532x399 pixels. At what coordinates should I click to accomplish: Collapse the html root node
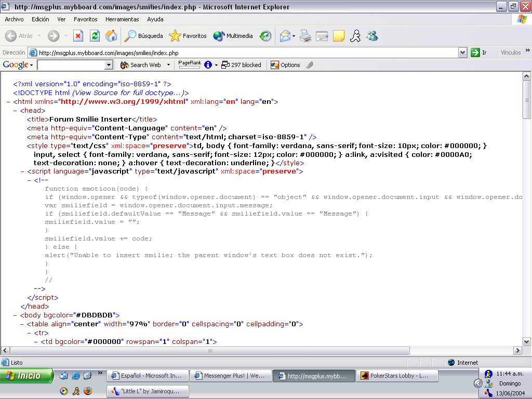click(x=8, y=102)
